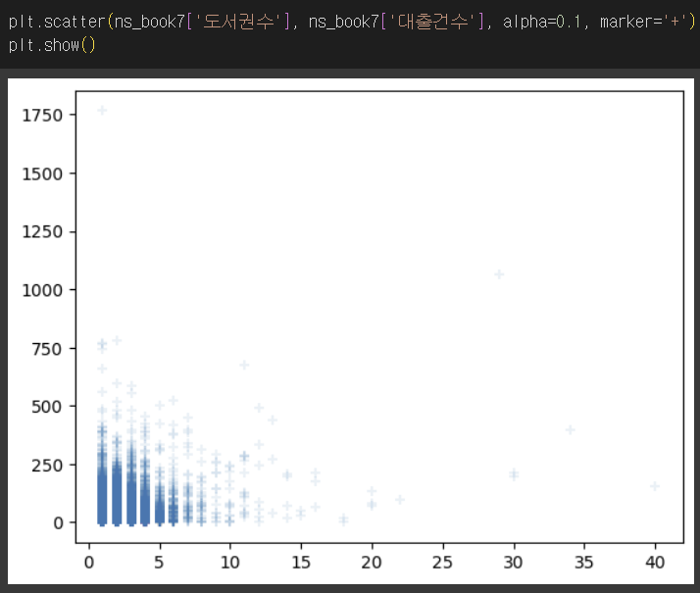Click x-axis label 30
The height and width of the screenshot is (593, 700).
pyautogui.click(x=514, y=563)
